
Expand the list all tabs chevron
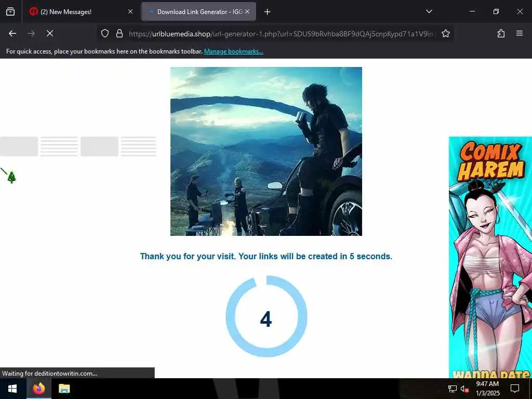(x=429, y=11)
